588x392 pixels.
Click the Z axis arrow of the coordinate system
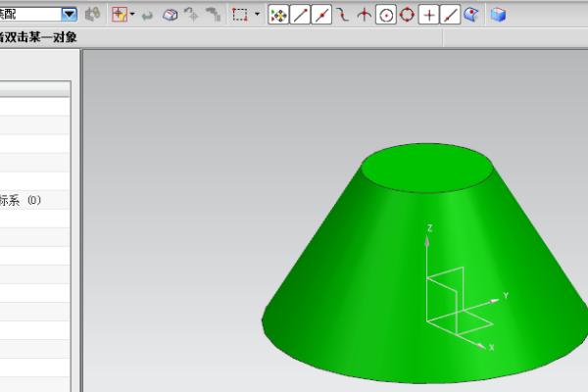click(426, 240)
